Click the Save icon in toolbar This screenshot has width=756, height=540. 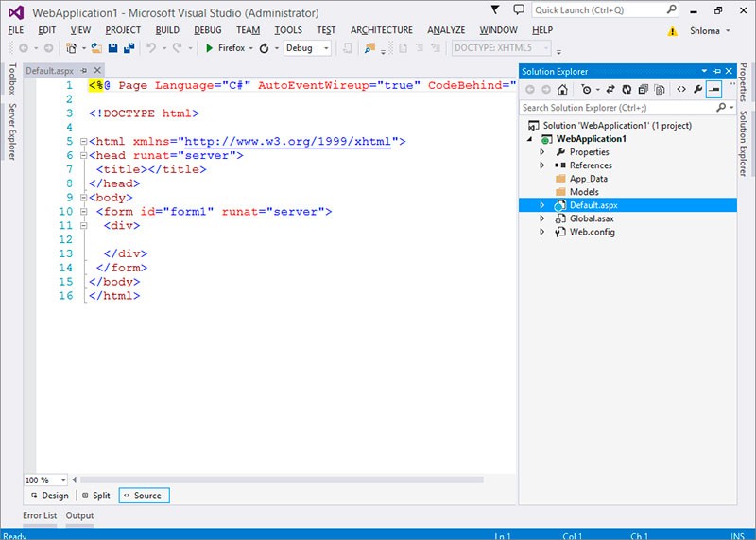pyautogui.click(x=112, y=48)
